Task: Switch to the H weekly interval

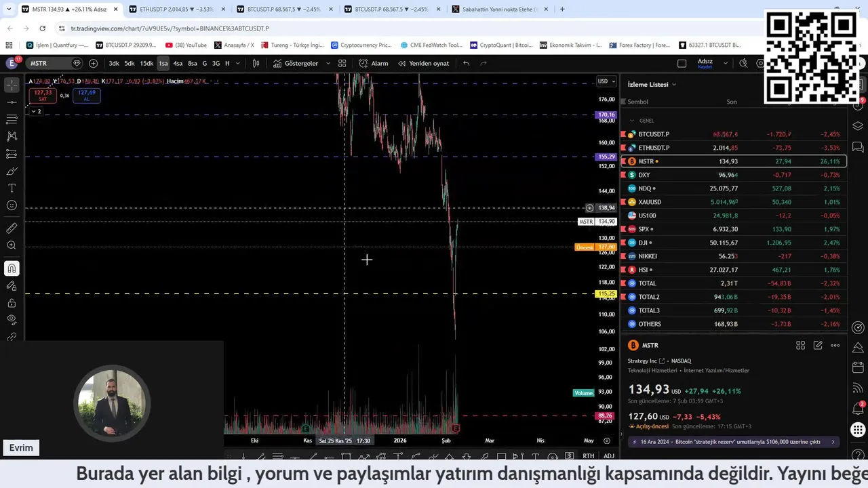Action: click(x=227, y=63)
